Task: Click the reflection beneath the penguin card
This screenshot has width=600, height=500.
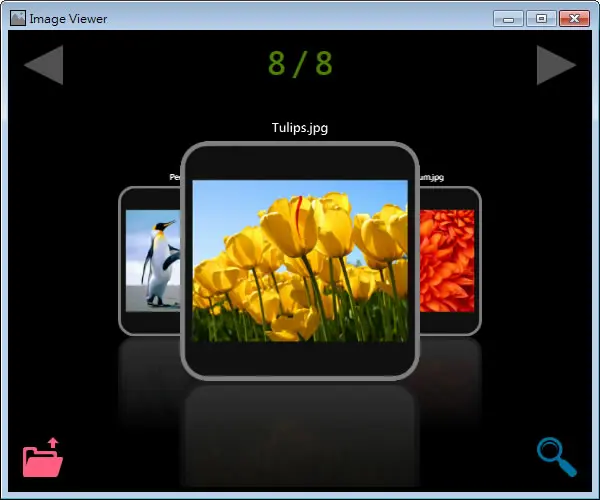Action: tap(150, 377)
